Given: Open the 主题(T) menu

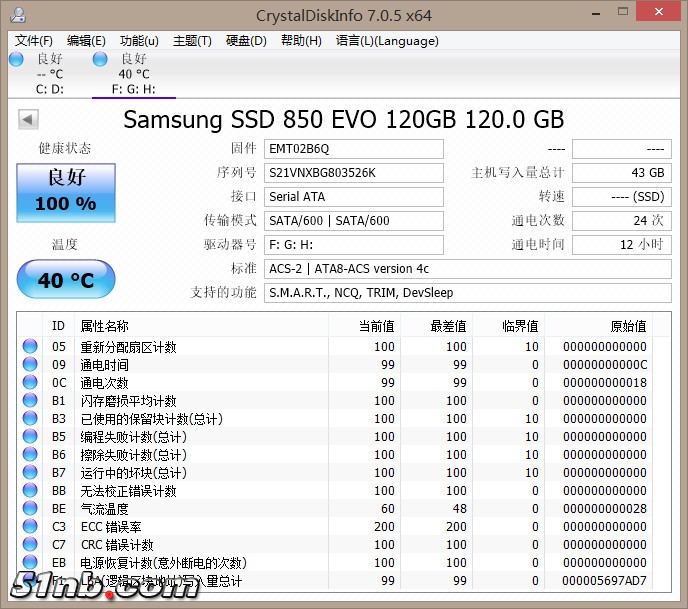Looking at the screenshot, I should (192, 41).
